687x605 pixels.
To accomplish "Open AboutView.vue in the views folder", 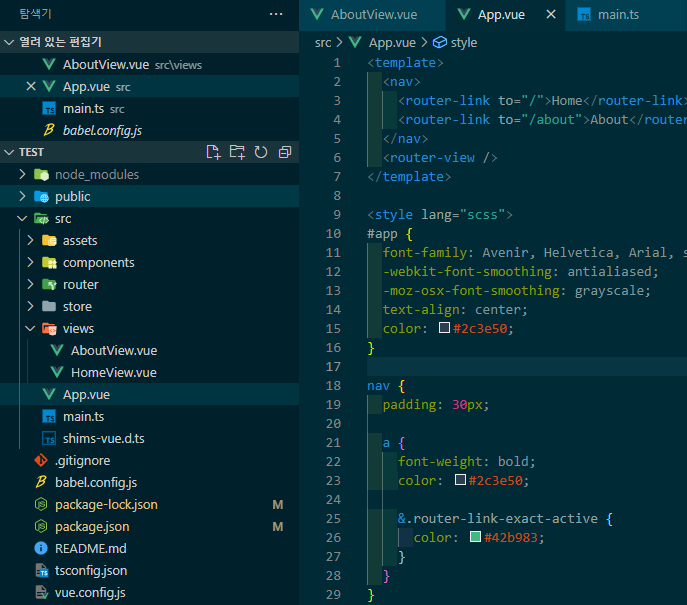I will 149,350.
